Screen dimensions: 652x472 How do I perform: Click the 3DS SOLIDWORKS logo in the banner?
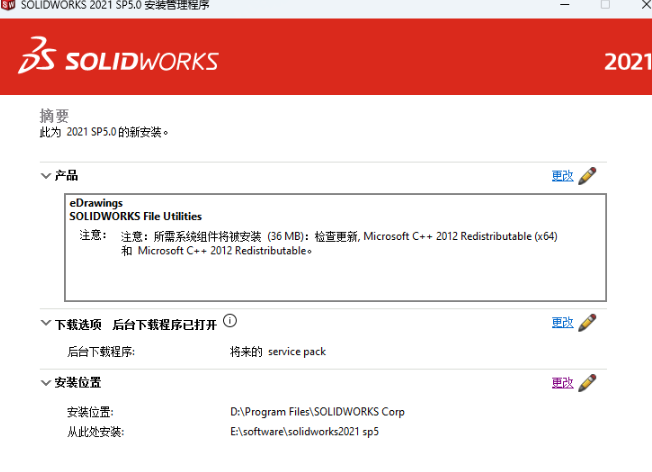tap(118, 56)
